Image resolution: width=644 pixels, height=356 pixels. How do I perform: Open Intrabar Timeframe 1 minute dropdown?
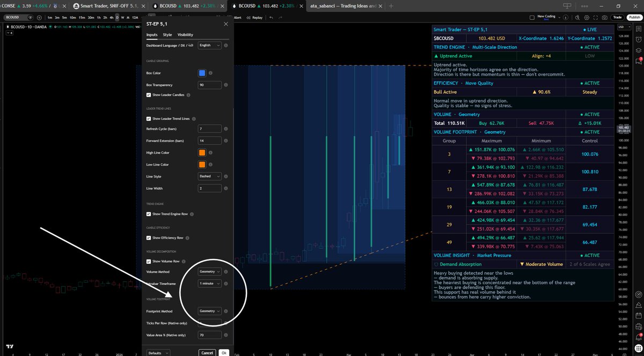(x=210, y=283)
